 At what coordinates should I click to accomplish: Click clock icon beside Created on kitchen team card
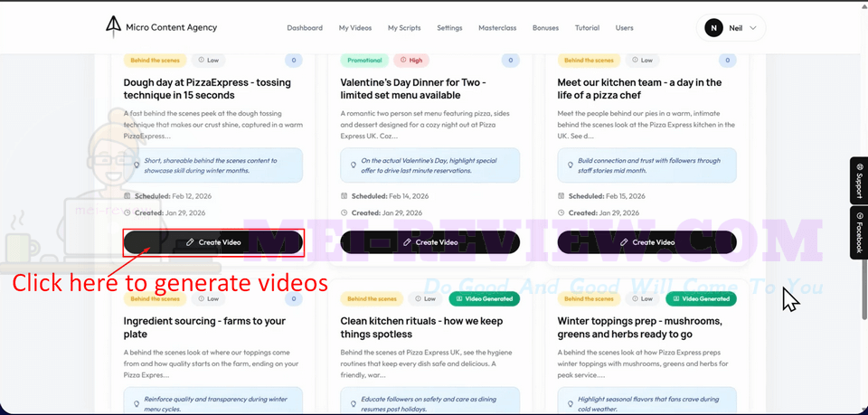click(561, 212)
